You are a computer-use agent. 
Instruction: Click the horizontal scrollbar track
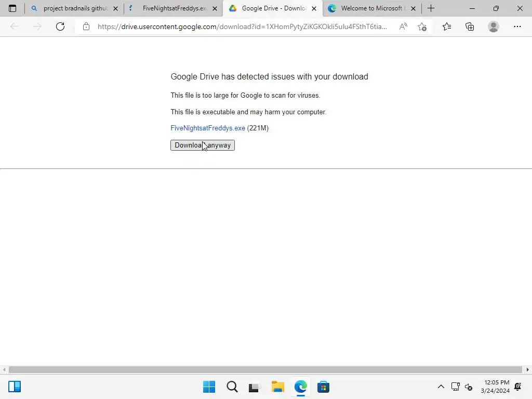click(x=265, y=369)
